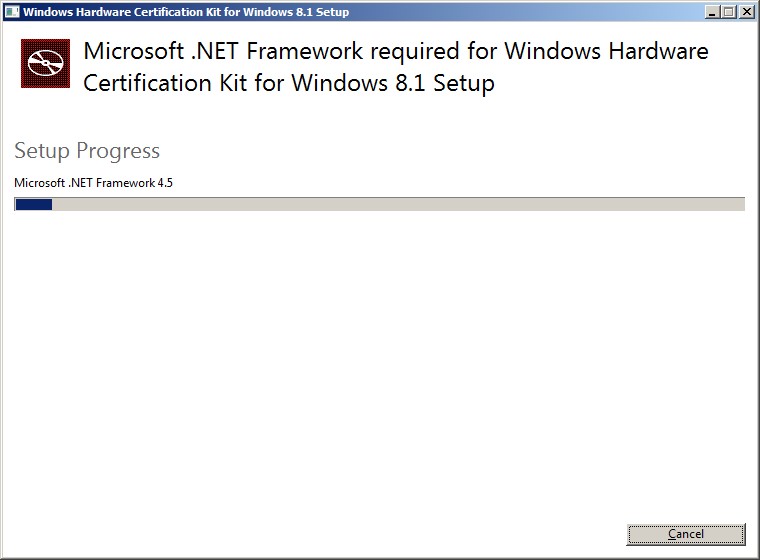Maximize the Setup window

(x=728, y=12)
